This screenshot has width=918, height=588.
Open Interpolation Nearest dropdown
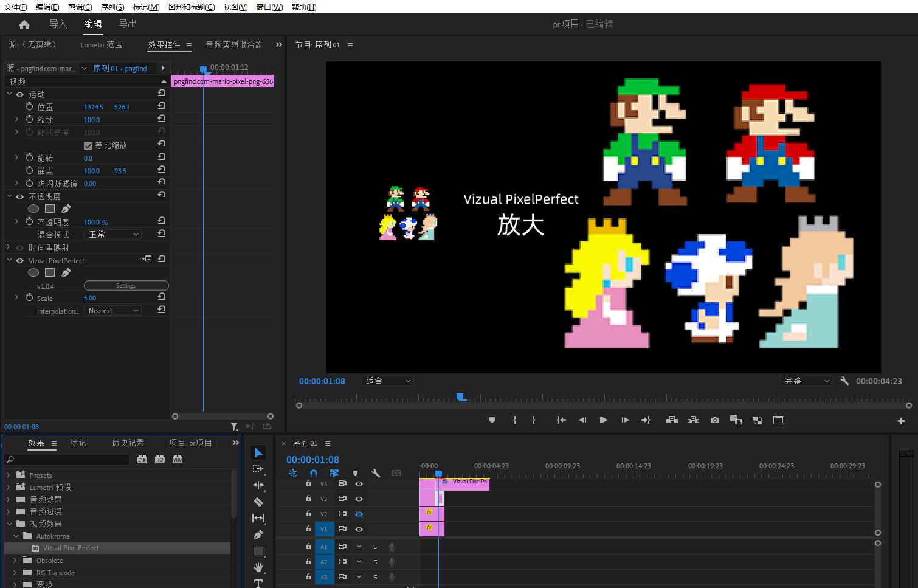tap(112, 311)
